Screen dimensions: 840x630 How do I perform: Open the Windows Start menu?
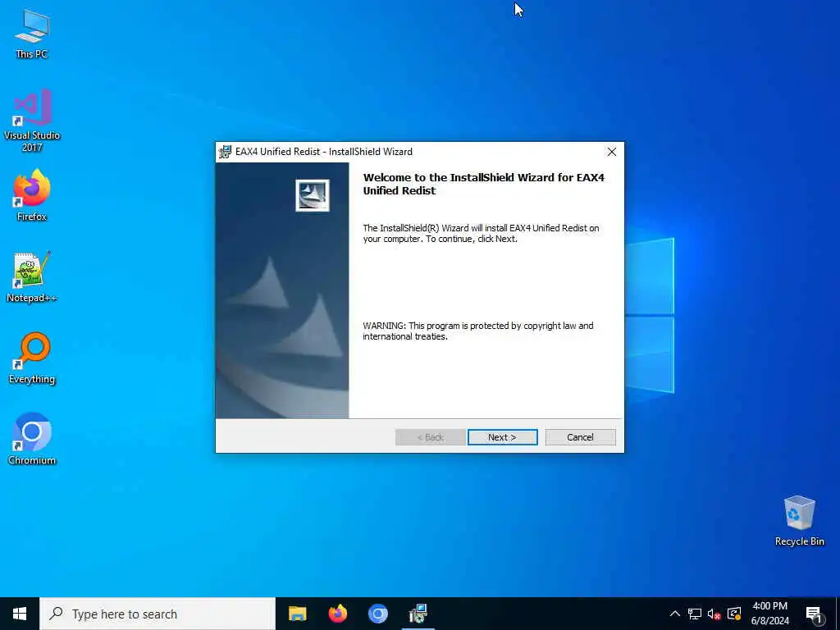coord(20,614)
